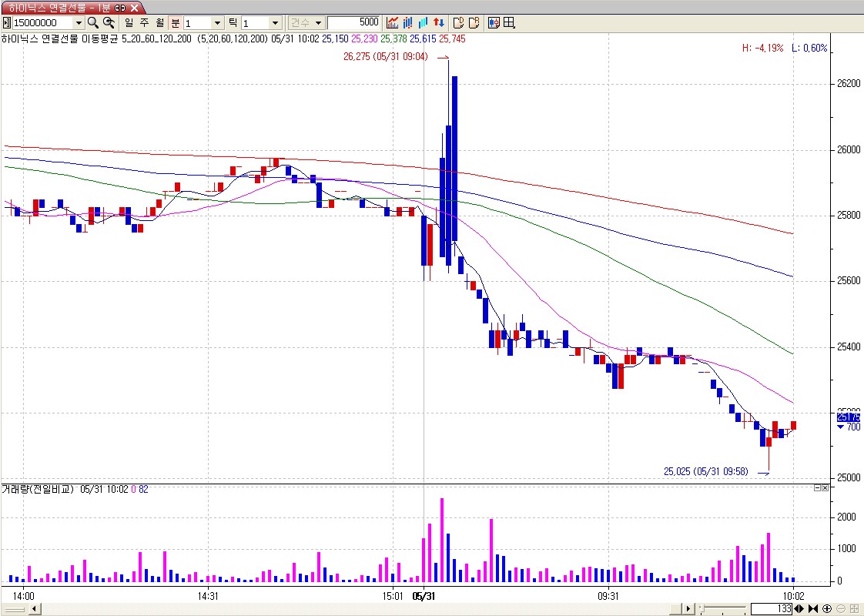The height and width of the screenshot is (616, 864).
Task: Click the count input field showing 5000
Action: tap(353, 23)
